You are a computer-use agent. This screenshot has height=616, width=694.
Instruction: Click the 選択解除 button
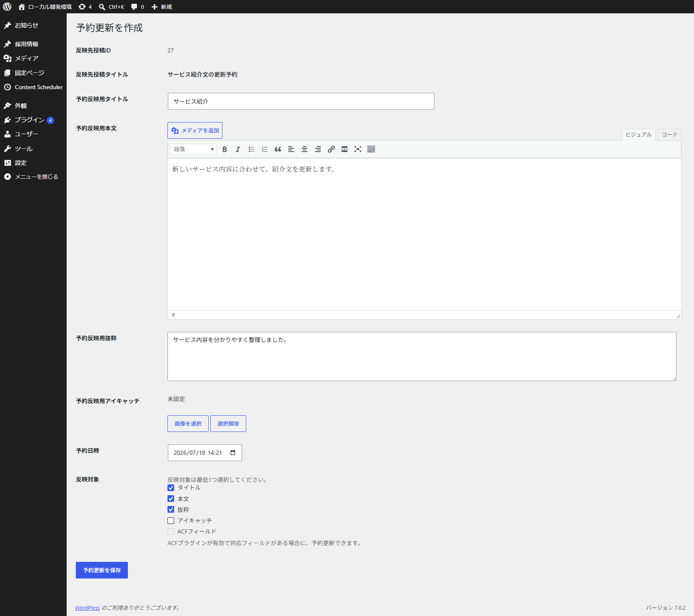click(x=228, y=424)
